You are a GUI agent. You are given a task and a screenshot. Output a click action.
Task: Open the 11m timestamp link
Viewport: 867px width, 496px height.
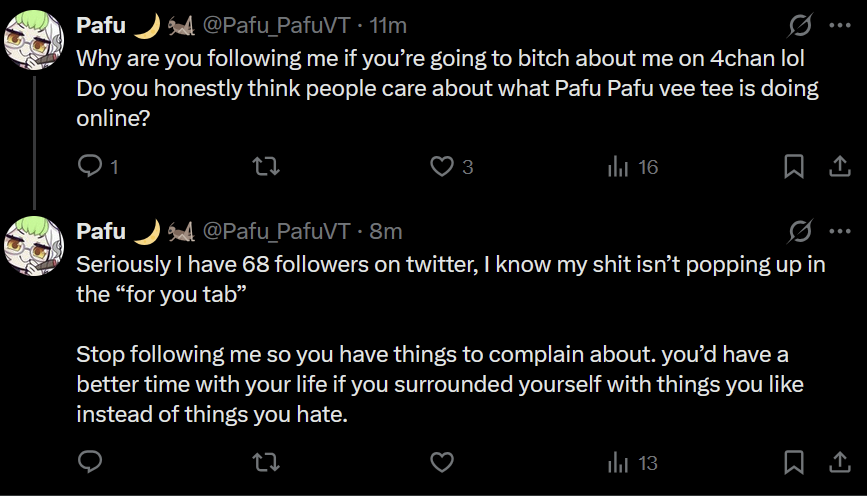[x=389, y=25]
